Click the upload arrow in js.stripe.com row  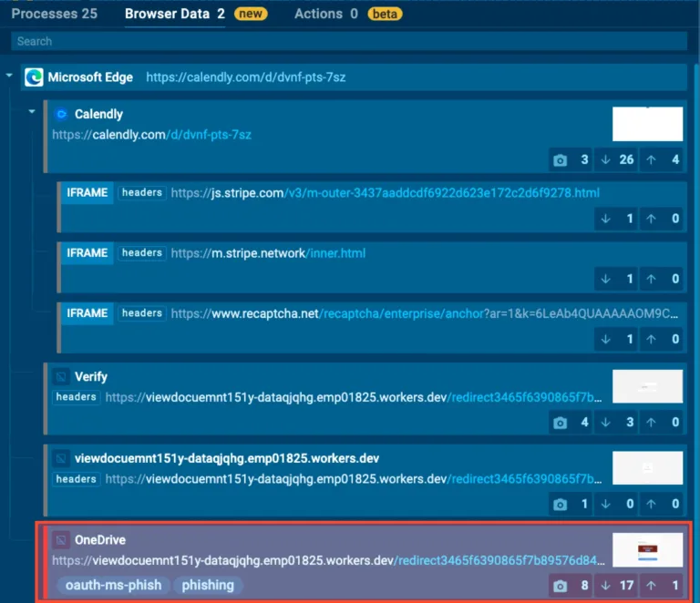(652, 219)
